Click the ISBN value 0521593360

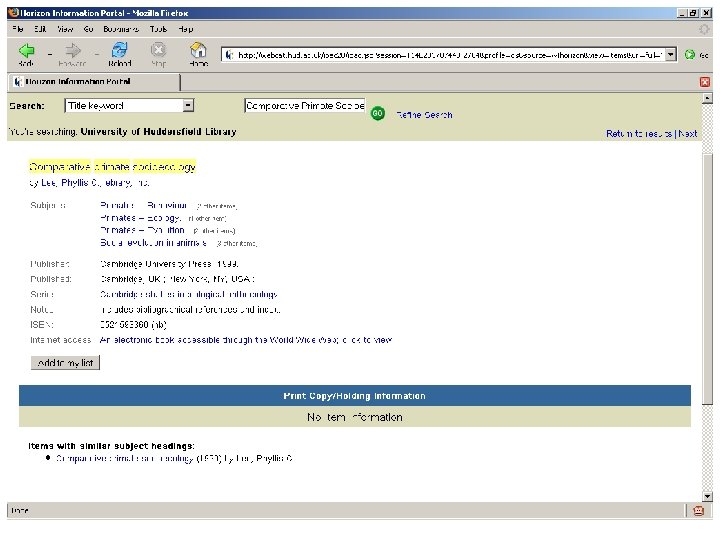133,325
